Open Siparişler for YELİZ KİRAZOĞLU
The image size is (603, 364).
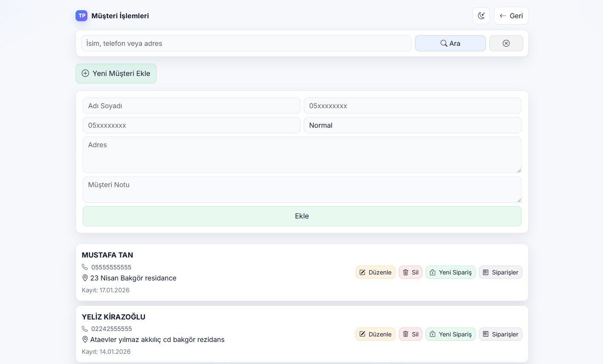[x=500, y=334]
